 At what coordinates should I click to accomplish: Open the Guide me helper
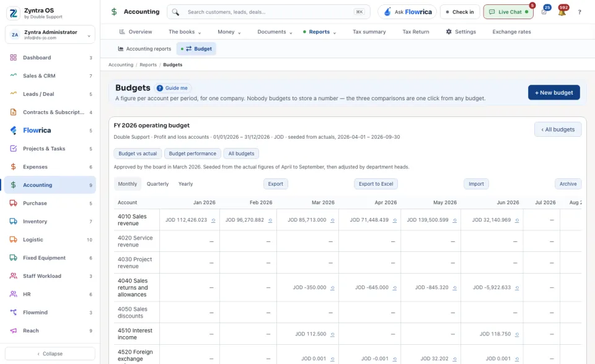(x=173, y=88)
